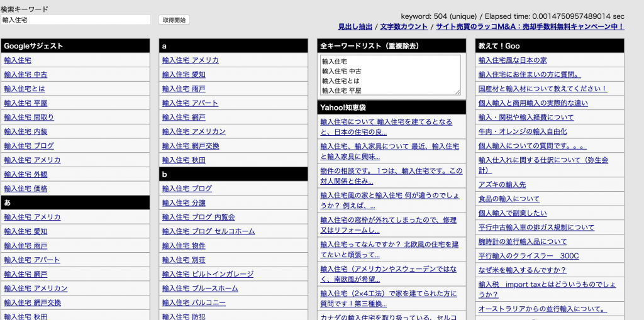Open 輸入住宅風な日本の家 in 教えて！Goo
The image size is (644, 320).
pos(513,60)
